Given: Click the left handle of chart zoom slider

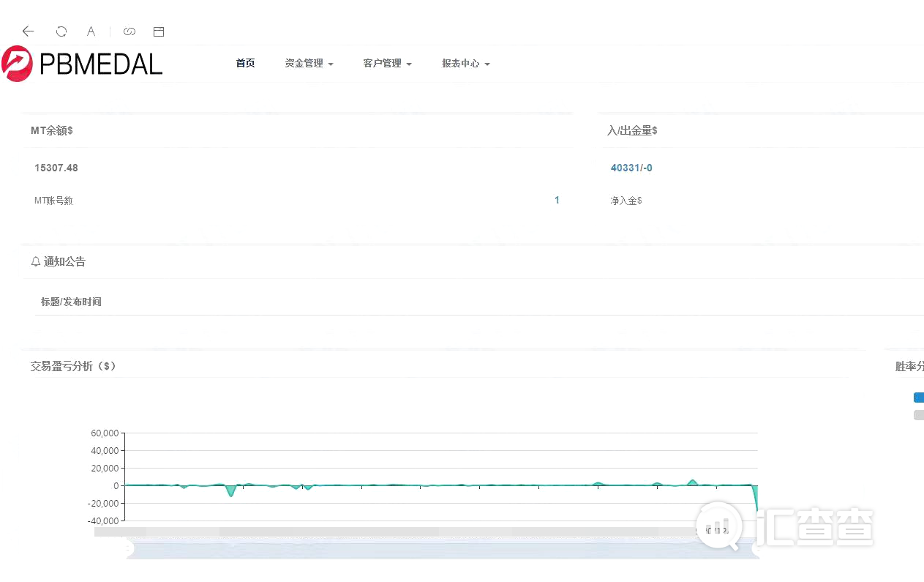Looking at the screenshot, I should tap(128, 549).
